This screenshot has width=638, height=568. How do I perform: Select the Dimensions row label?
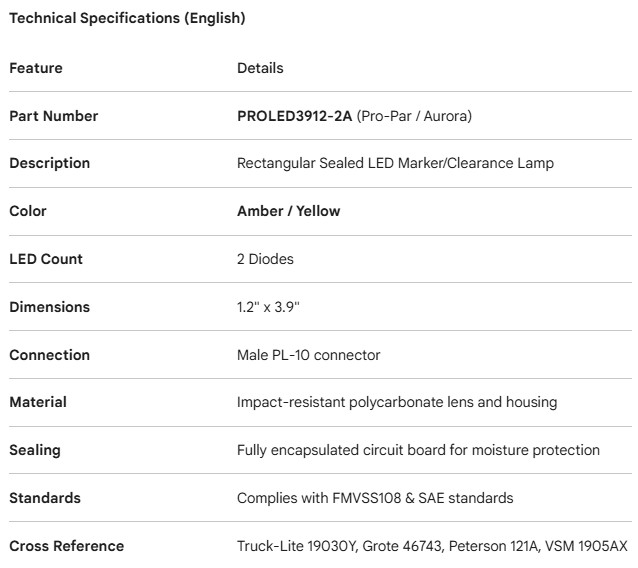point(49,307)
